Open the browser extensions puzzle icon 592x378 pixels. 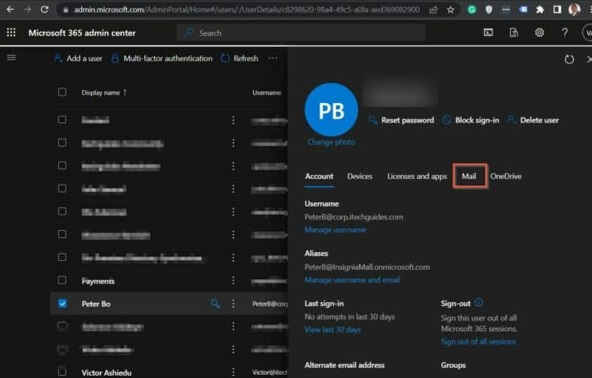pyautogui.click(x=540, y=10)
